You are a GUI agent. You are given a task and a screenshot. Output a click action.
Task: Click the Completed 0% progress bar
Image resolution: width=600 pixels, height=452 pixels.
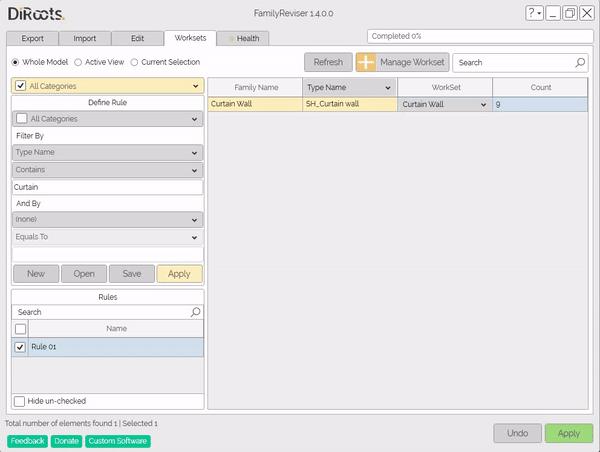(479, 36)
